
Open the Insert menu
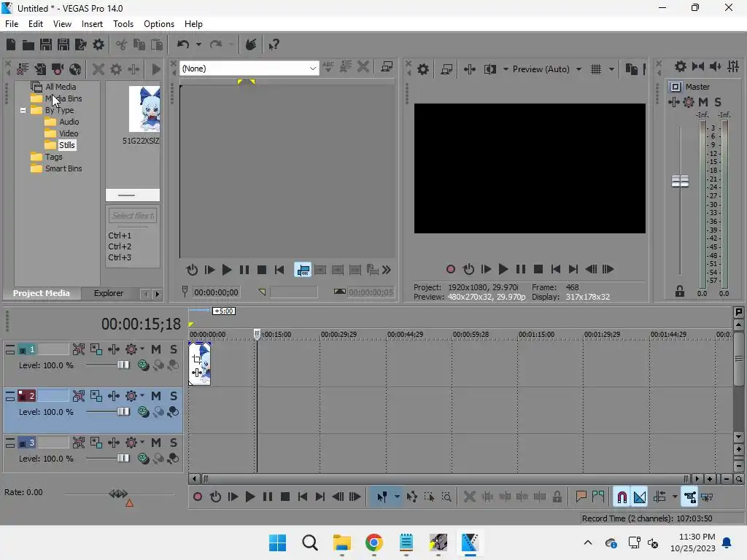pyautogui.click(x=92, y=24)
